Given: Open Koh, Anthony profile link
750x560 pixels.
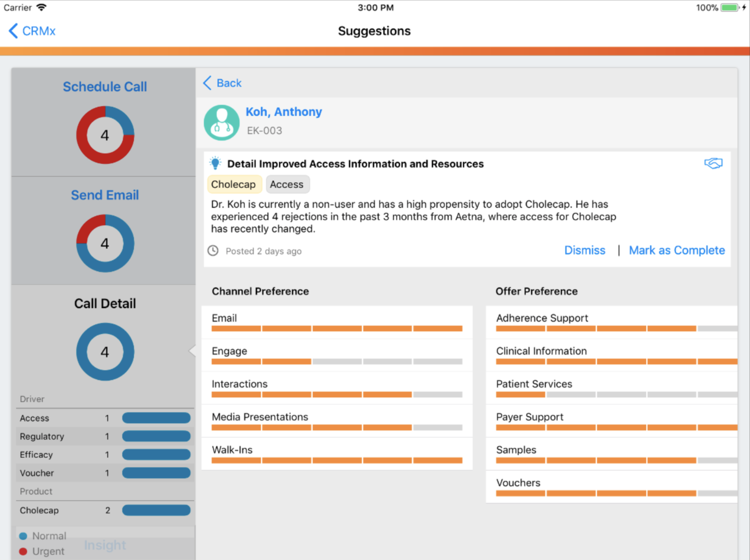Looking at the screenshot, I should point(284,112).
